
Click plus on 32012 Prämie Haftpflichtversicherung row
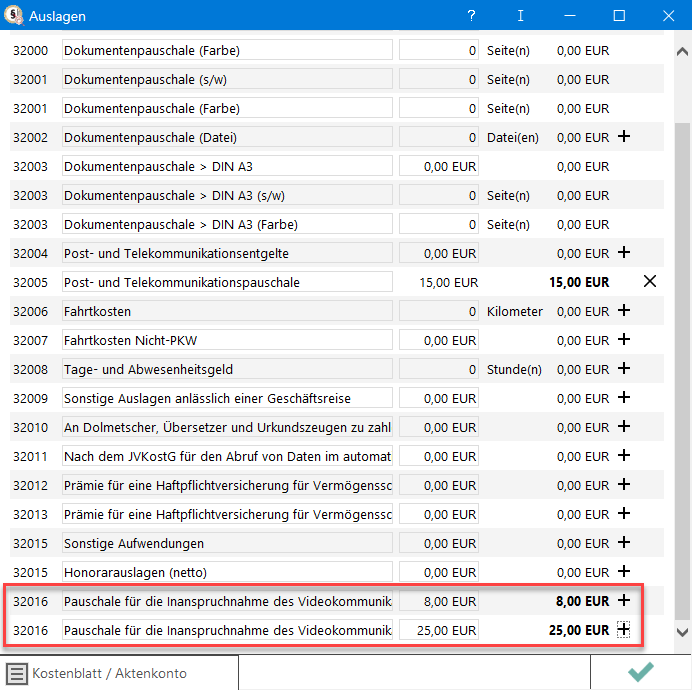624,484
